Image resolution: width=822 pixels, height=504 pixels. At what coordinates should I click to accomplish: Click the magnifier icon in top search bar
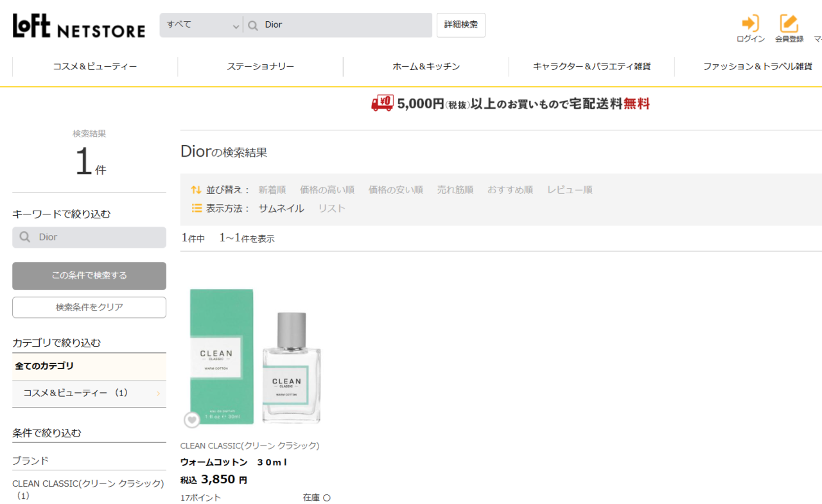[253, 25]
